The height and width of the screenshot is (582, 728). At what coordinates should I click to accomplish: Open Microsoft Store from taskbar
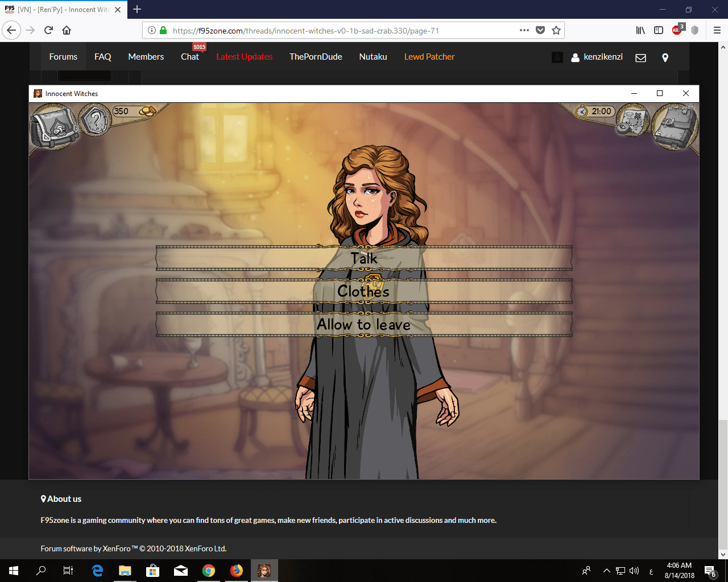[x=152, y=571]
